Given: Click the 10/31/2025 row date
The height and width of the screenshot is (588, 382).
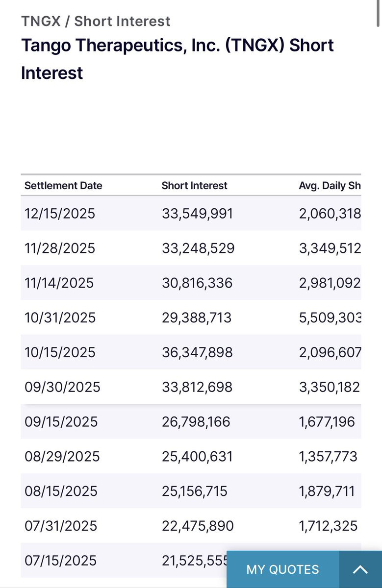Looking at the screenshot, I should 60,318.
